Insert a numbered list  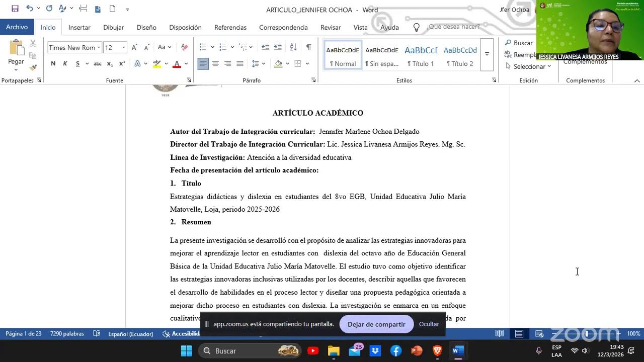[x=223, y=47]
